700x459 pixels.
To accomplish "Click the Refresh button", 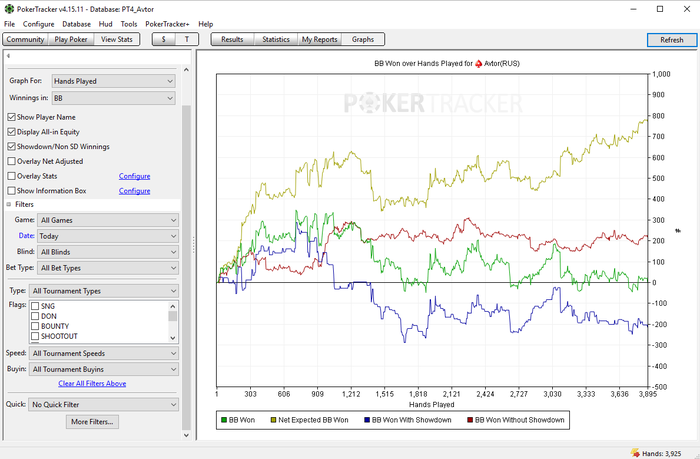I will click(x=671, y=40).
